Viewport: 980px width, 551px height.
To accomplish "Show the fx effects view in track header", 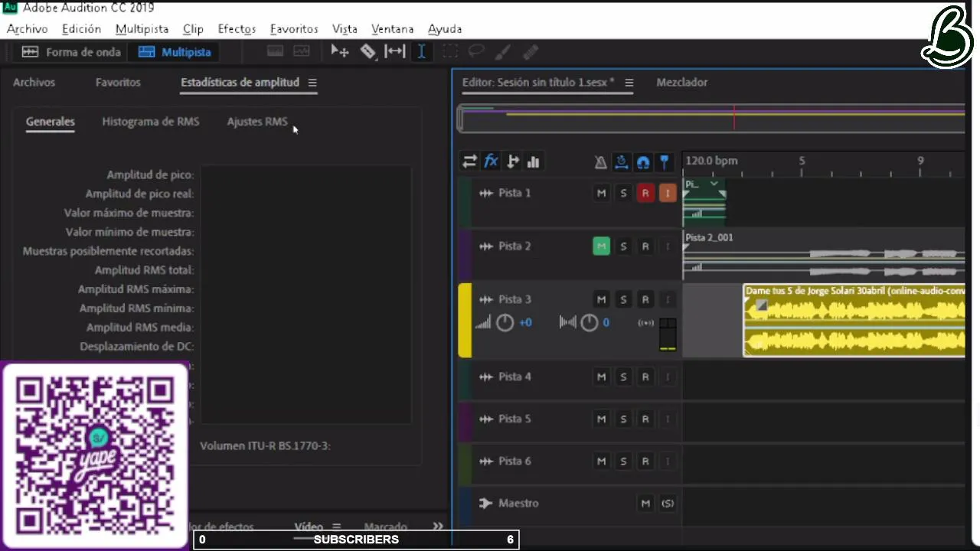I will tap(492, 161).
